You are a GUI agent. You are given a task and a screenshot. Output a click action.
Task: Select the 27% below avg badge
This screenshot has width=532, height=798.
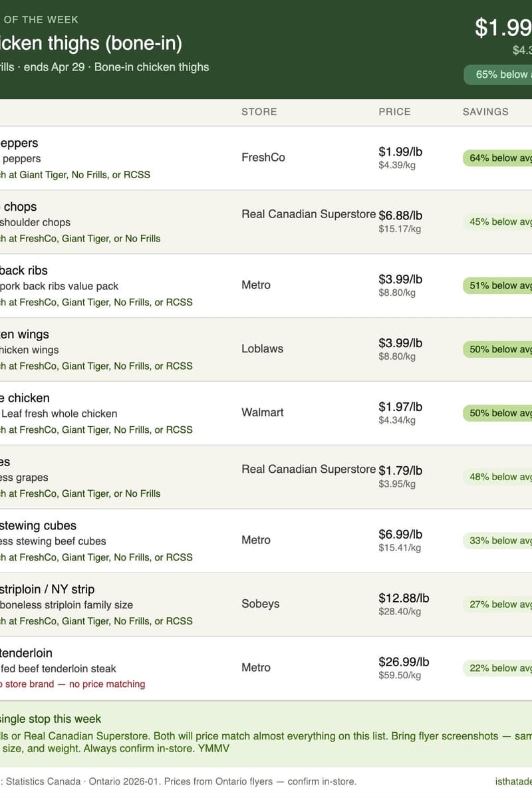499,604
